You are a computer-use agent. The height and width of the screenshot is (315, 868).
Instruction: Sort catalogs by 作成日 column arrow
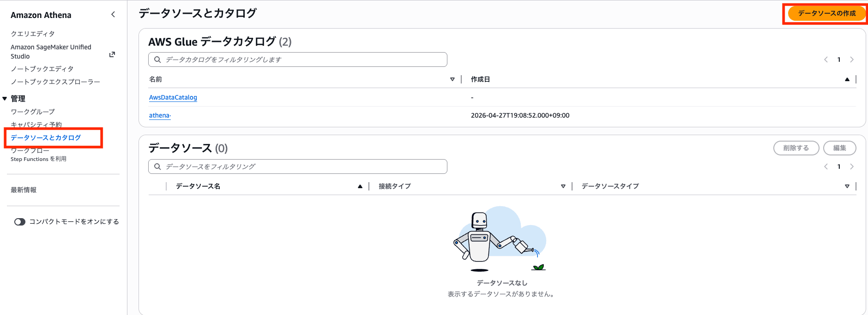tap(847, 79)
